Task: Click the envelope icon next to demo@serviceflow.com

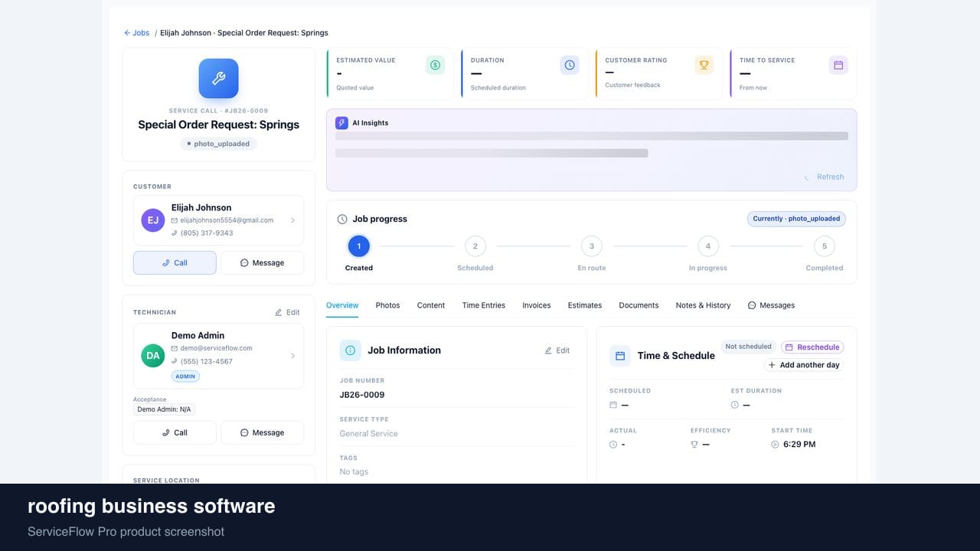Action: [175, 348]
